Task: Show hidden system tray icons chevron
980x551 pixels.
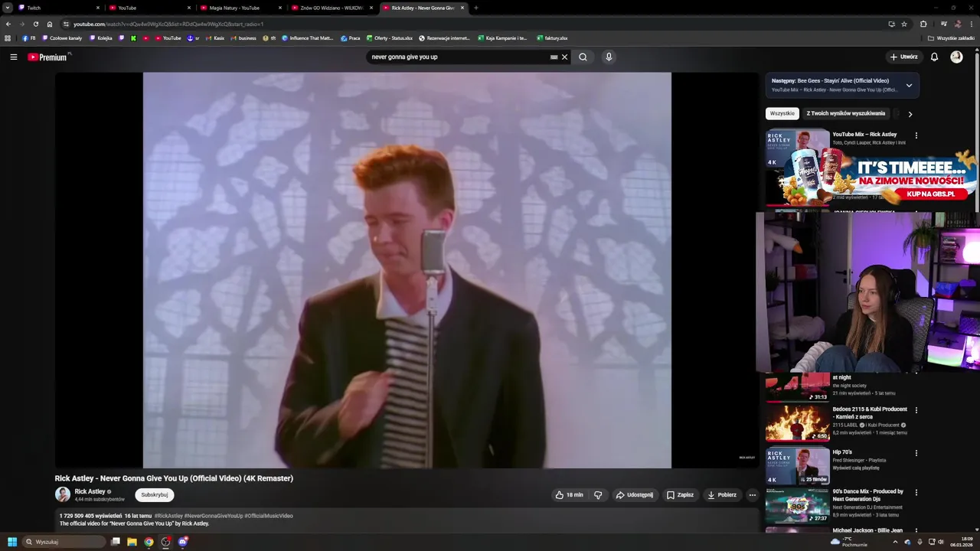Action: point(895,542)
